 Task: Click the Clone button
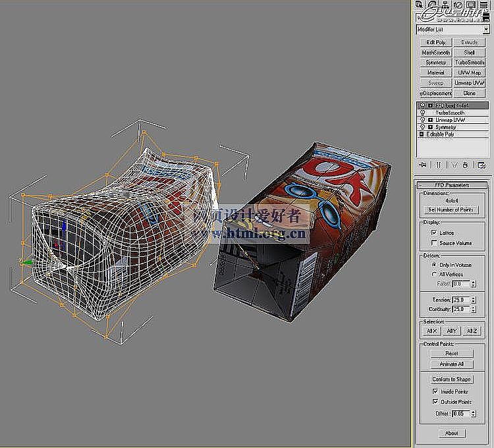470,94
